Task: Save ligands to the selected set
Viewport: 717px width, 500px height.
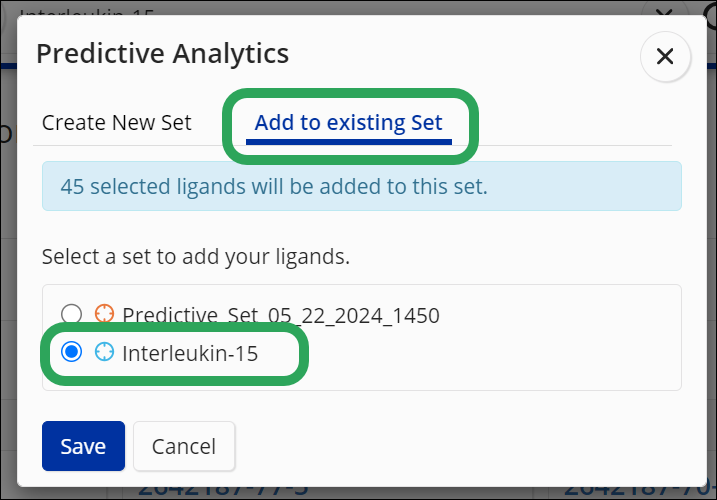Action: click(83, 446)
